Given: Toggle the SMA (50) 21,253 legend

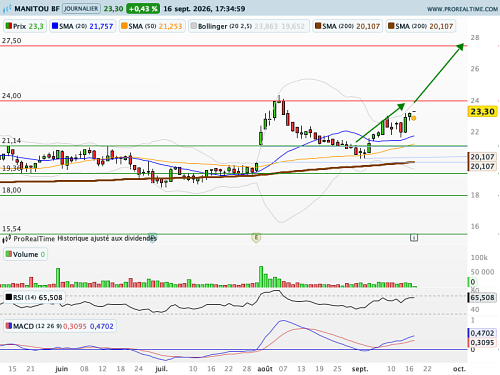Looking at the screenshot, I should [152, 26].
